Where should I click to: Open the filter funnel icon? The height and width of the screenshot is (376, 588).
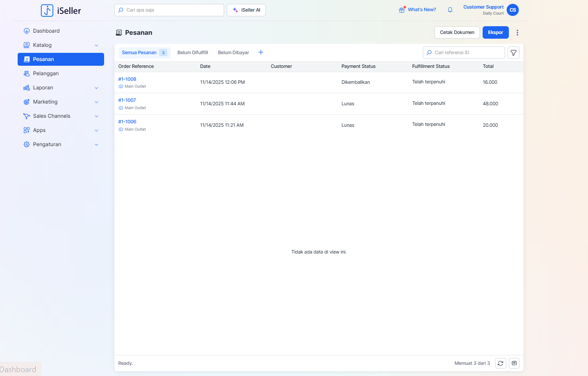pyautogui.click(x=514, y=53)
